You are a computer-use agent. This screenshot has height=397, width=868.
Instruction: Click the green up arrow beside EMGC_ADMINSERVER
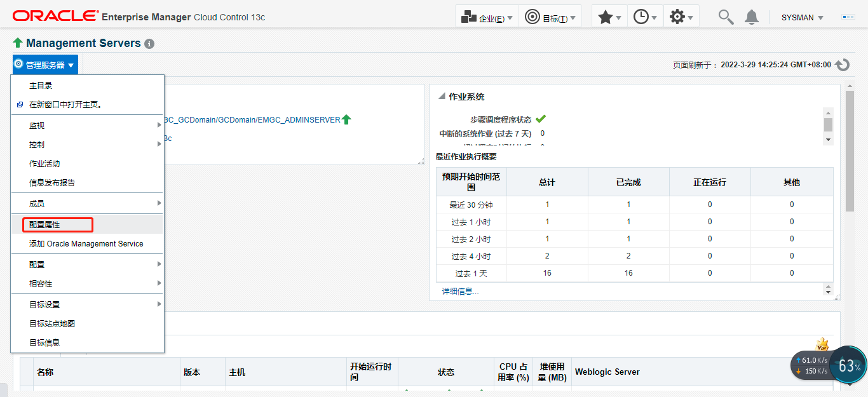[346, 119]
